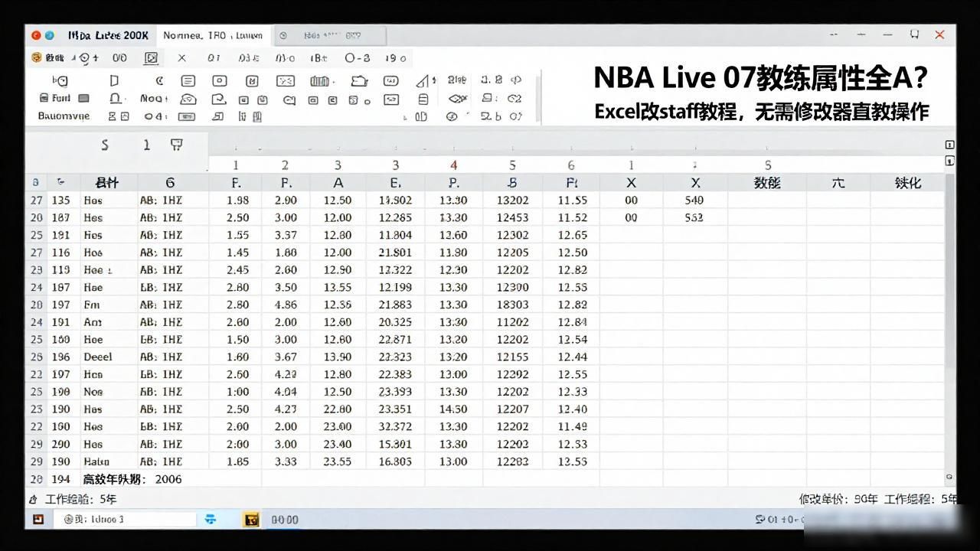Click the cell containing 18303

pyautogui.click(x=512, y=305)
